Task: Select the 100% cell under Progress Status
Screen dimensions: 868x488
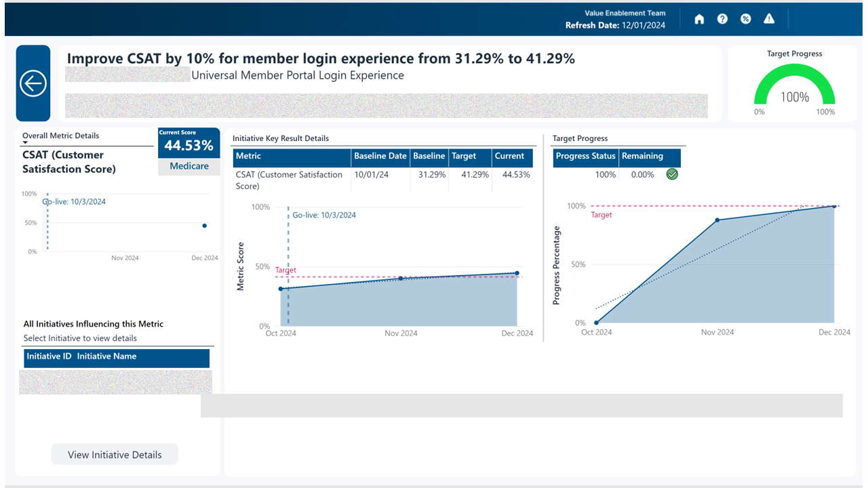Action: pyautogui.click(x=606, y=175)
